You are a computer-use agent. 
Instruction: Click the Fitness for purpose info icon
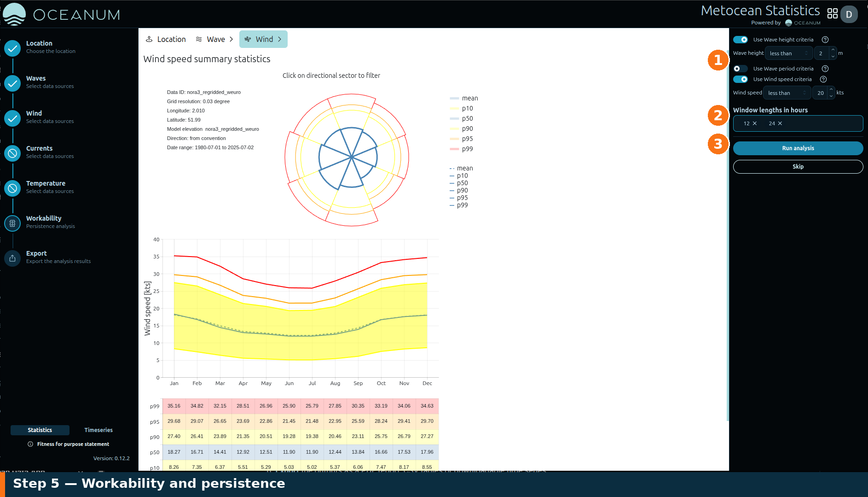pyautogui.click(x=30, y=444)
